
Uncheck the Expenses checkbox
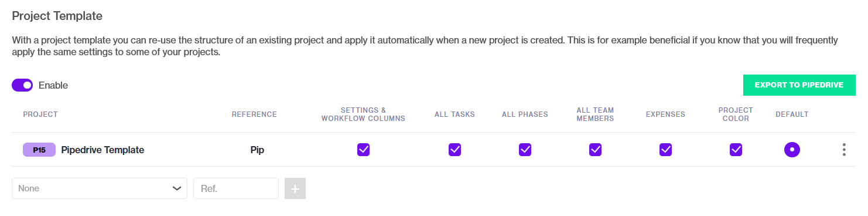tap(666, 150)
